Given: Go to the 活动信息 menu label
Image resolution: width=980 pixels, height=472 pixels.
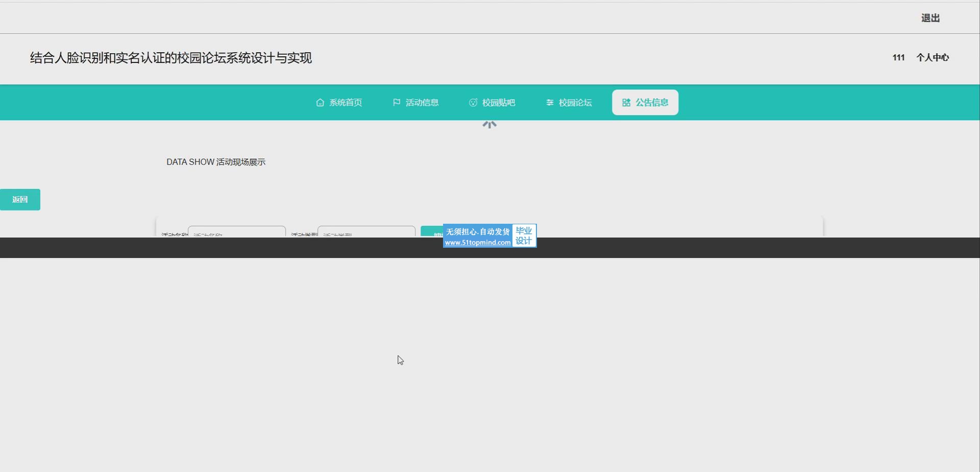Looking at the screenshot, I should (x=422, y=103).
